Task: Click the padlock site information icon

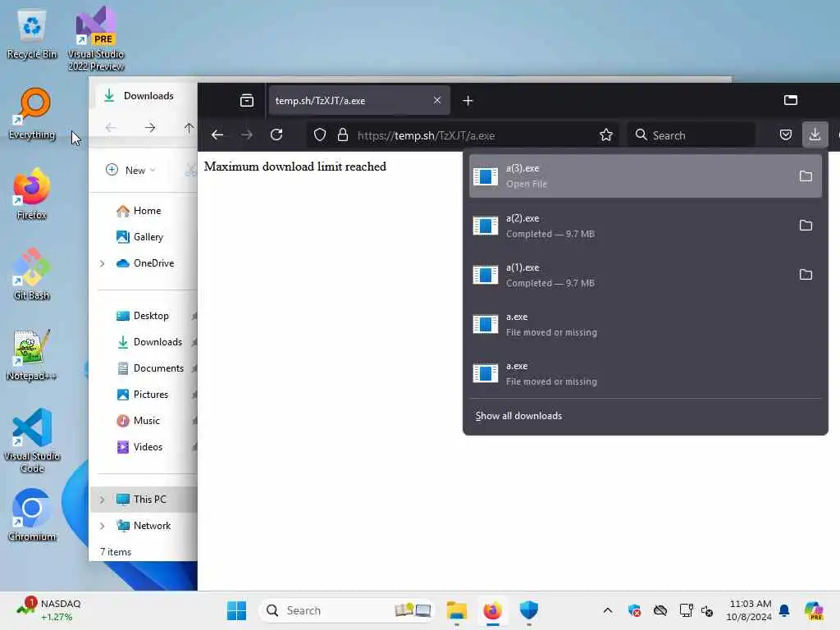Action: tap(343, 135)
